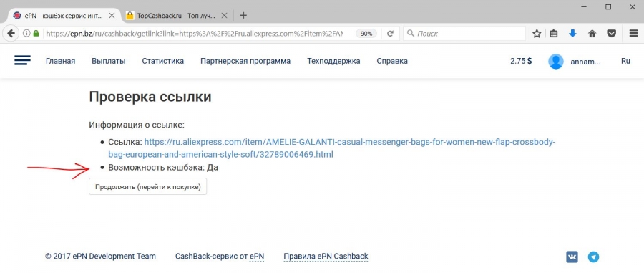The width and height of the screenshot is (644, 273).
Task: Open the Техподдержка menu item
Action: pyautogui.click(x=333, y=61)
